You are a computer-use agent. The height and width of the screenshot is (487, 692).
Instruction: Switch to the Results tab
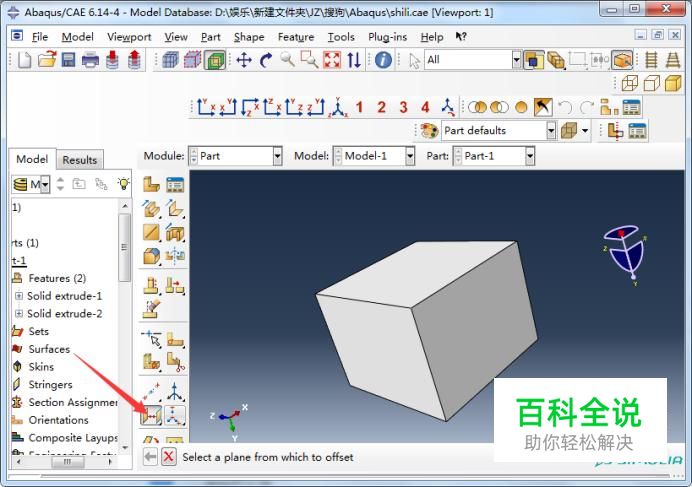[80, 160]
